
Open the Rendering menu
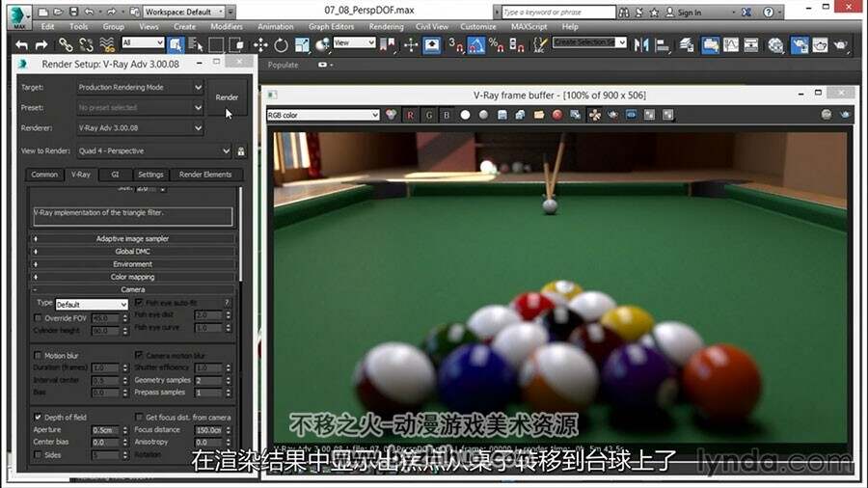coord(386,27)
